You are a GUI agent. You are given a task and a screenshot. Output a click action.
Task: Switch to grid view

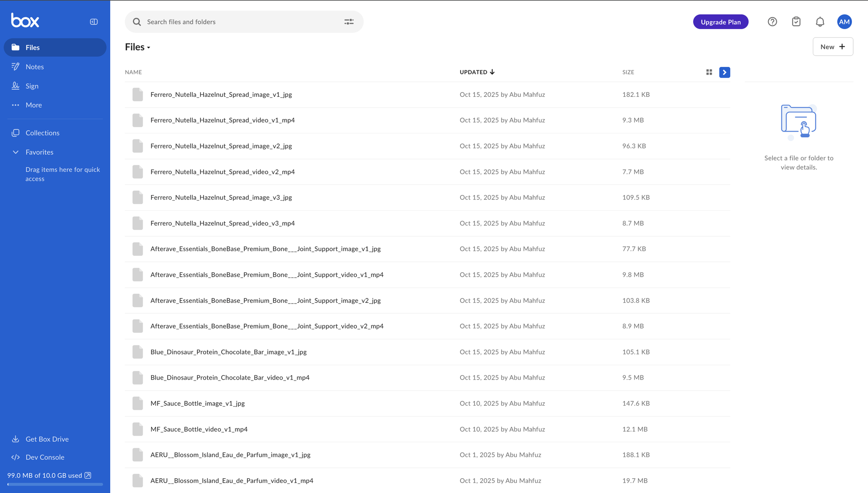coord(709,72)
